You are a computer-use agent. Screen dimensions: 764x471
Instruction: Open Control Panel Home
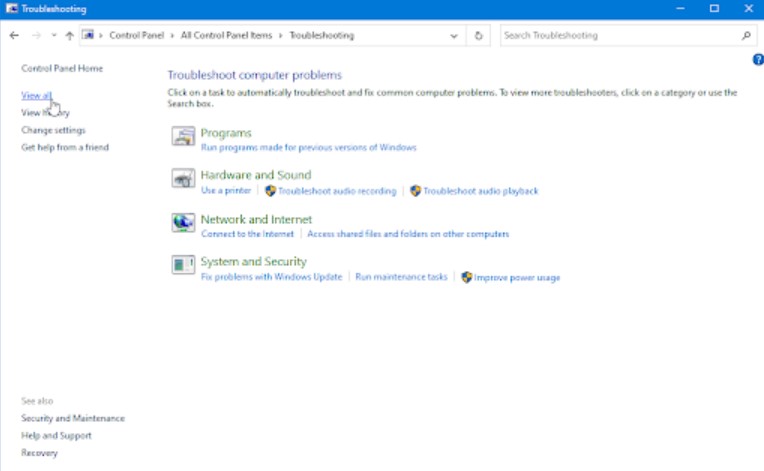coord(62,68)
